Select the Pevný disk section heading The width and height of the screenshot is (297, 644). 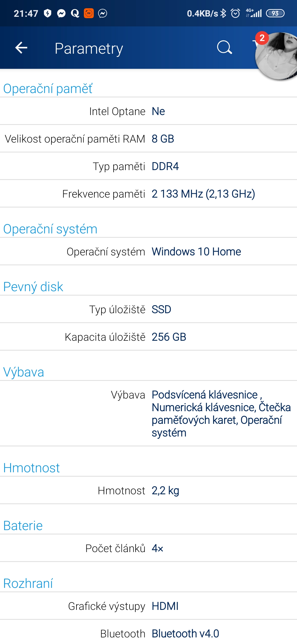[33, 287]
